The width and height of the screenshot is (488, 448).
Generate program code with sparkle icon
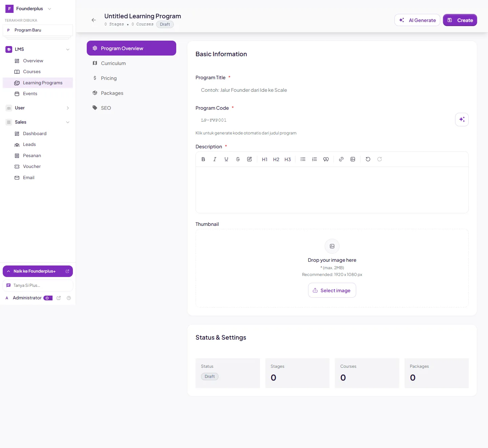[x=462, y=120]
